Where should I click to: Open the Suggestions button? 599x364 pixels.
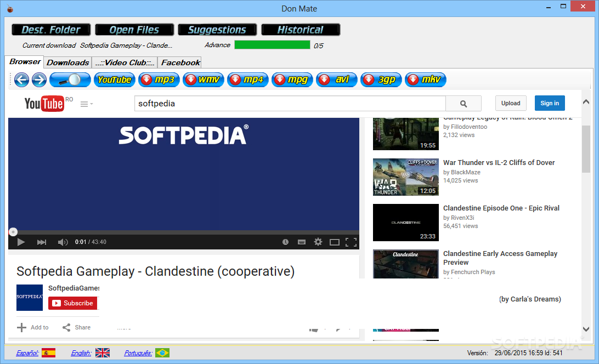point(217,30)
